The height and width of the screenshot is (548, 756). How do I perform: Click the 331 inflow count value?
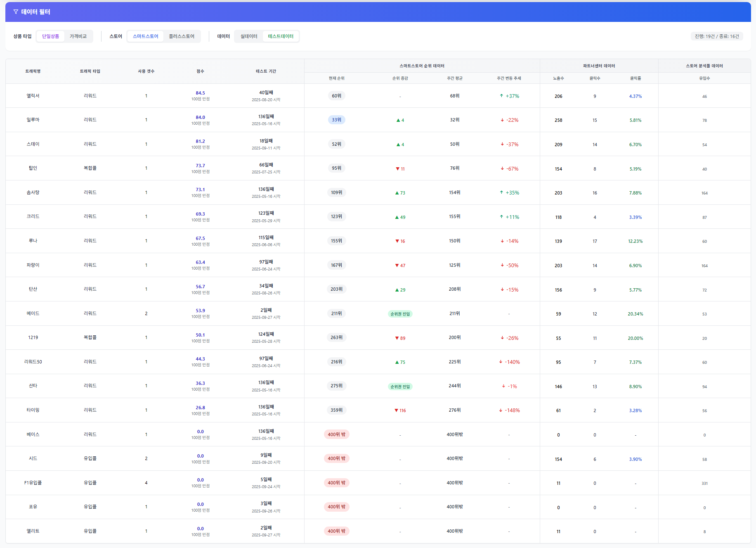[704, 483]
